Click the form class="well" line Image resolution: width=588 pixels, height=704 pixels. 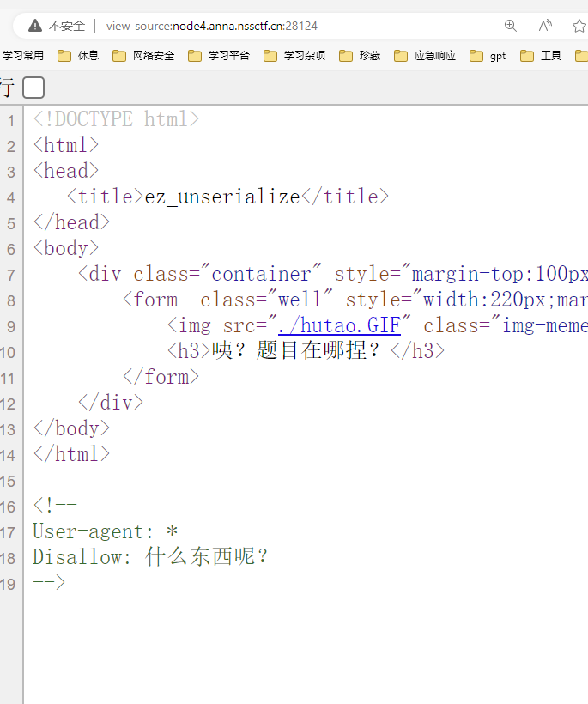[355, 300]
